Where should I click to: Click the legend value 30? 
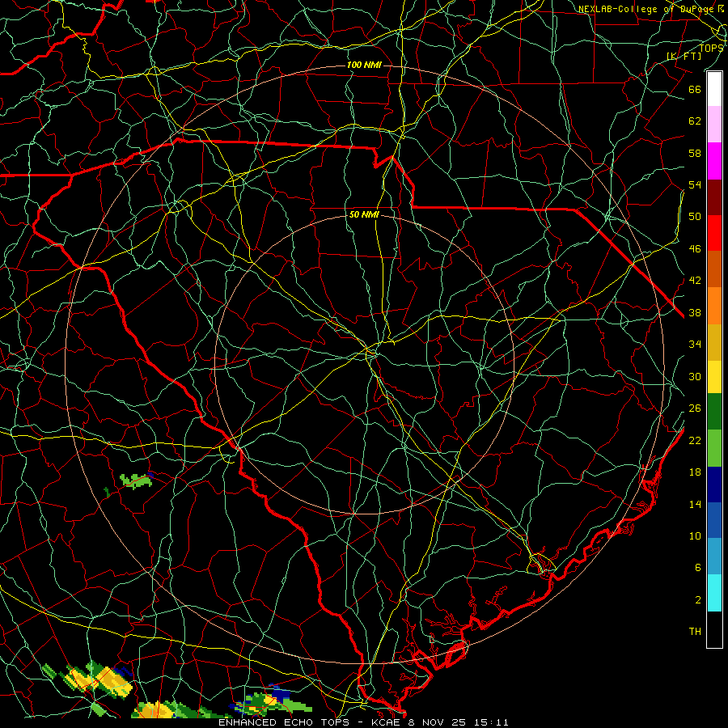695,376
